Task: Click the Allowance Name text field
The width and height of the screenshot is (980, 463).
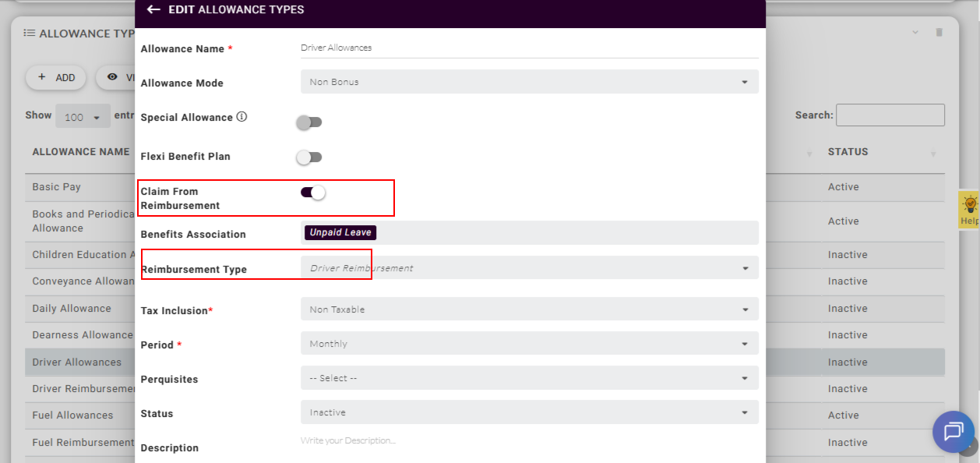Action: 529,48
